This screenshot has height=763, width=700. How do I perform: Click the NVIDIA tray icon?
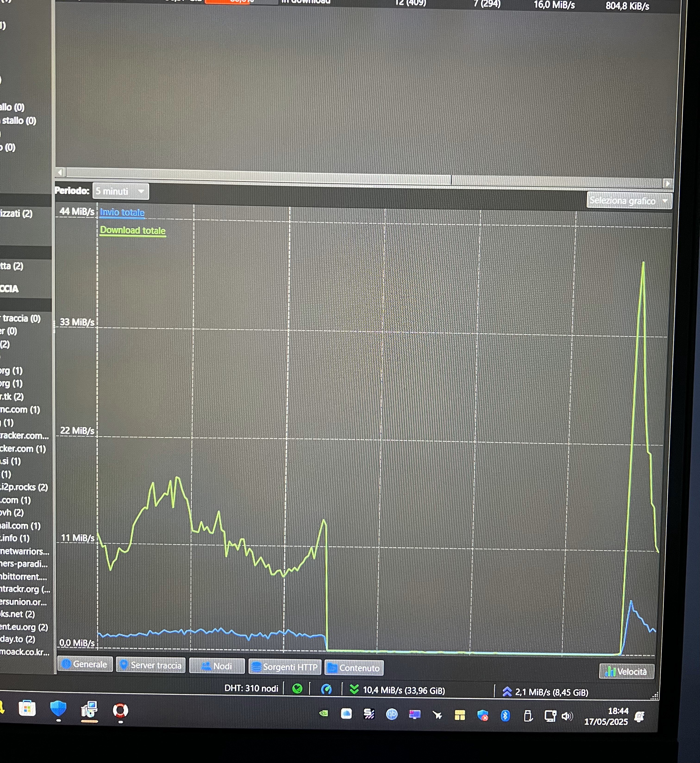pos(324,713)
